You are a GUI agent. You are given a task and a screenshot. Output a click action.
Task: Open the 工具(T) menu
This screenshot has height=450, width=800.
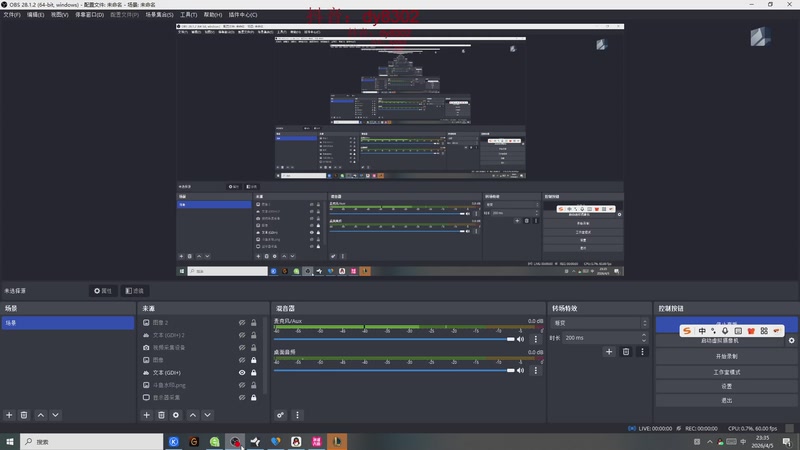[188, 15]
